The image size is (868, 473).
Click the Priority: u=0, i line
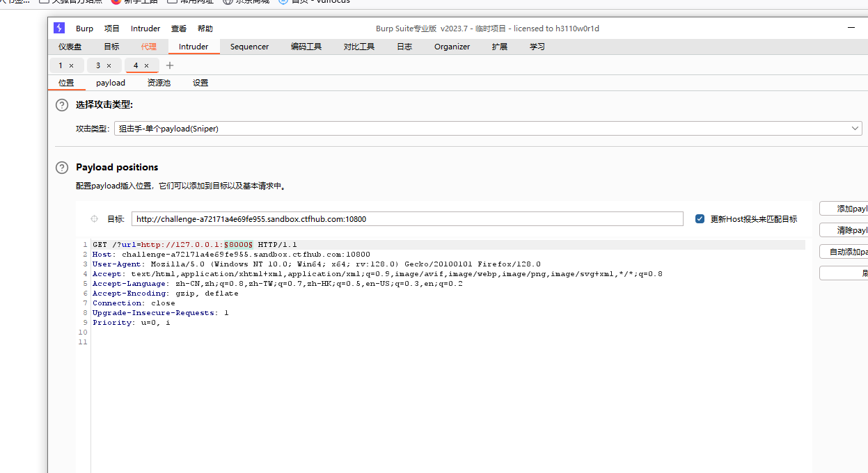coord(132,323)
